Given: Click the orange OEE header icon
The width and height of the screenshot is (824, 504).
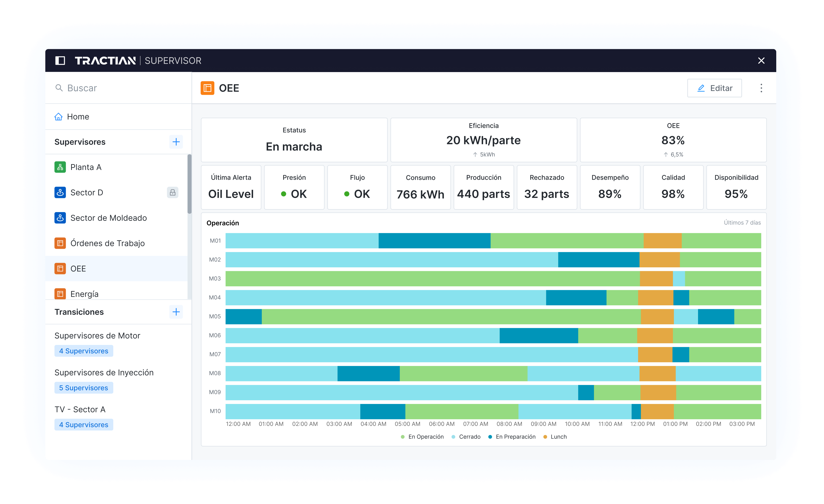Looking at the screenshot, I should (207, 88).
